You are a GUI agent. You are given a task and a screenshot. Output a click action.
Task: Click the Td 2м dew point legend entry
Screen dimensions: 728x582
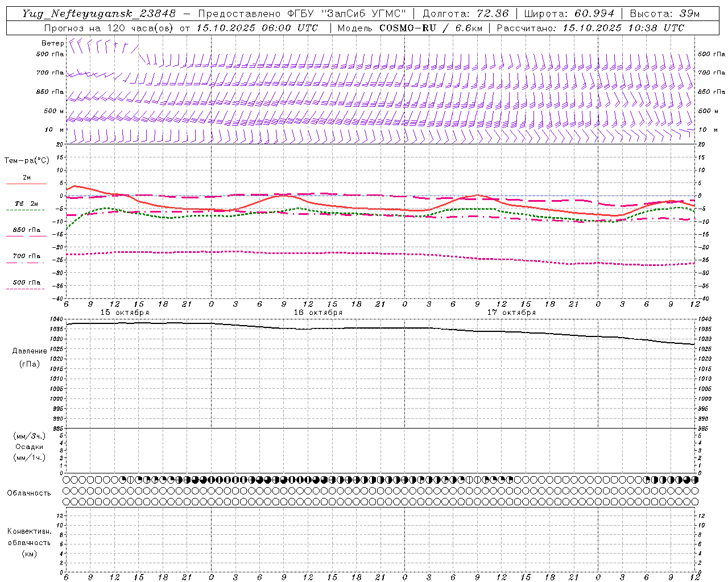[x=27, y=203]
